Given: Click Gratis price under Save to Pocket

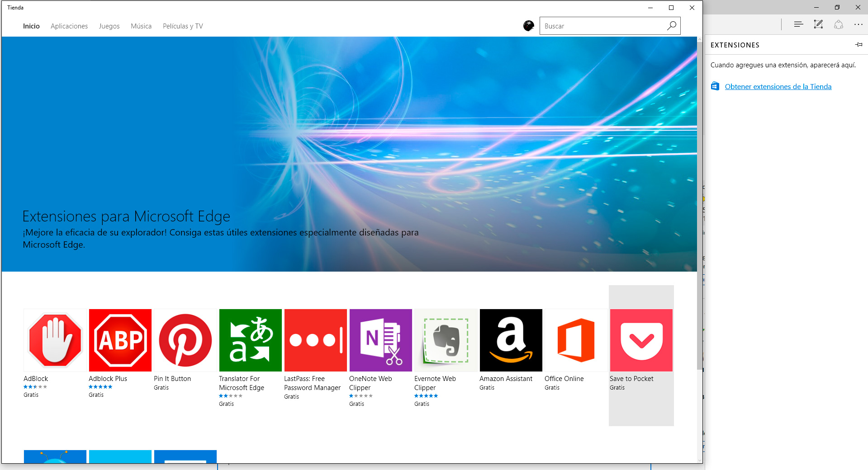Looking at the screenshot, I should click(x=617, y=388).
